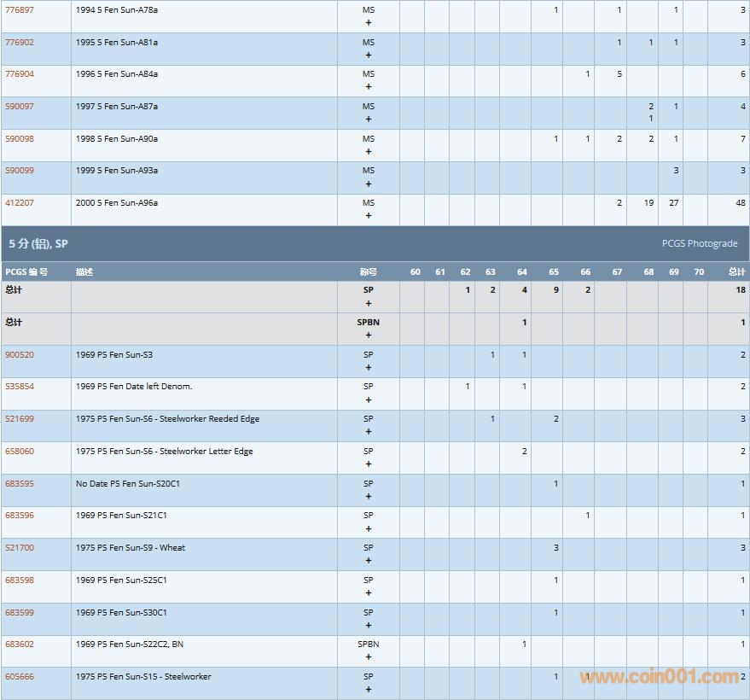Open PCGS number 683596 link
The width and height of the screenshot is (750, 700).
point(20,515)
